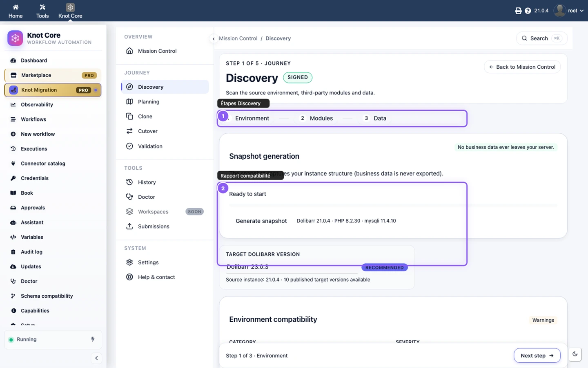
Task: Open the Doctor stethoscope tool in Tools section
Action: point(165,197)
